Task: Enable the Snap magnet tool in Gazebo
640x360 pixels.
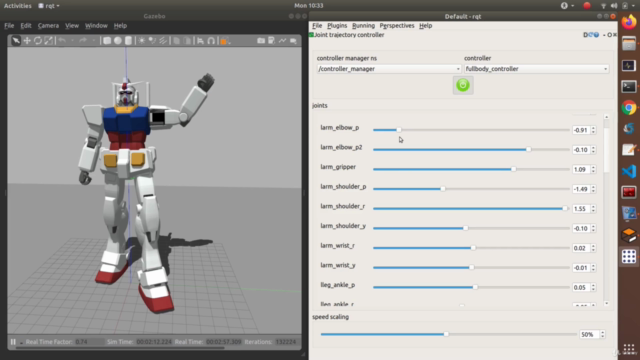Action: tap(211, 41)
